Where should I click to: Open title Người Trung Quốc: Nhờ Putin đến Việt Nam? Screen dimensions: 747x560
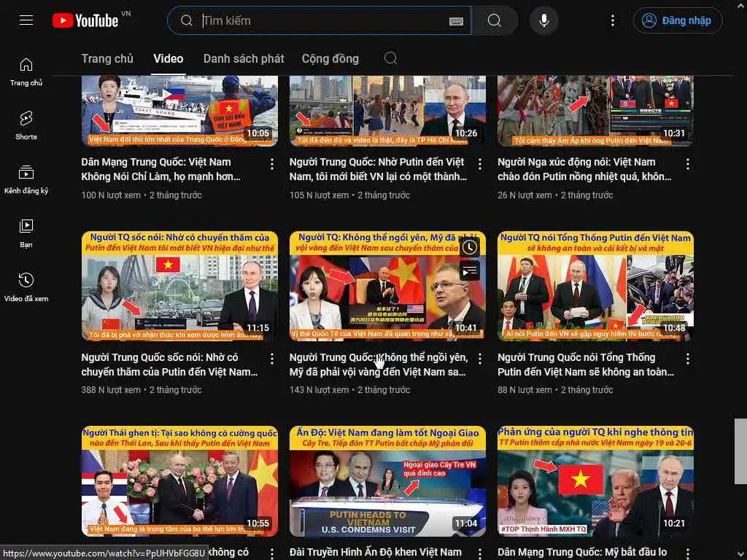379,169
